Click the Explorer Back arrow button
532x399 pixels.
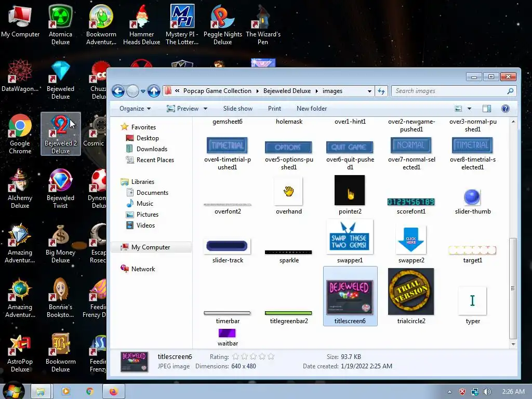tap(118, 91)
